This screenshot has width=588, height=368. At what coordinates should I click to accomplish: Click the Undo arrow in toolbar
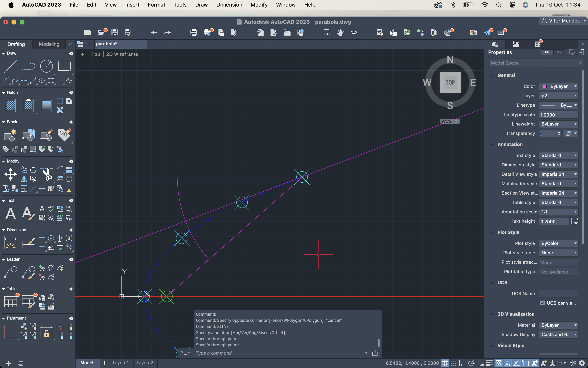154,32
